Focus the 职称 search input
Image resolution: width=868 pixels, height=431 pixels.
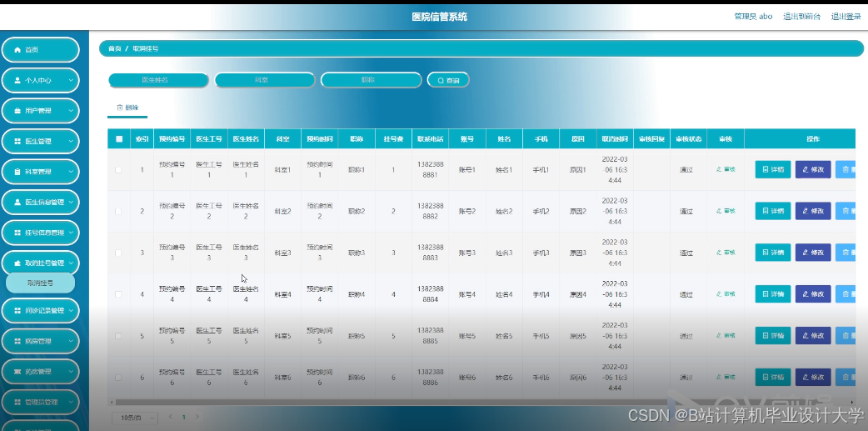coord(371,80)
